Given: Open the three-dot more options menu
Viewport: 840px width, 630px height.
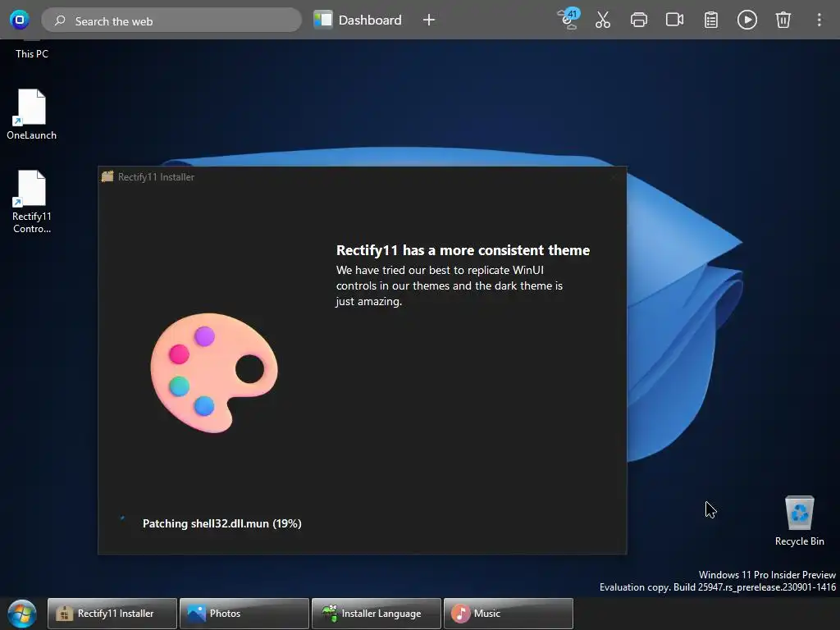Looking at the screenshot, I should coord(819,21).
